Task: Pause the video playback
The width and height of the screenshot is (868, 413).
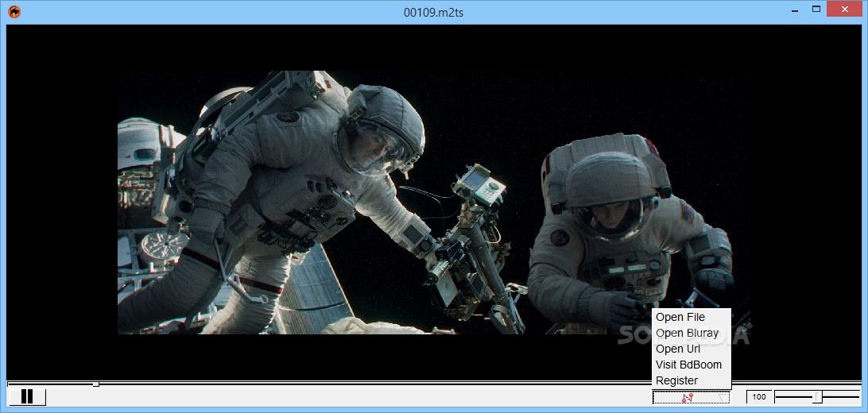Action: tap(26, 397)
